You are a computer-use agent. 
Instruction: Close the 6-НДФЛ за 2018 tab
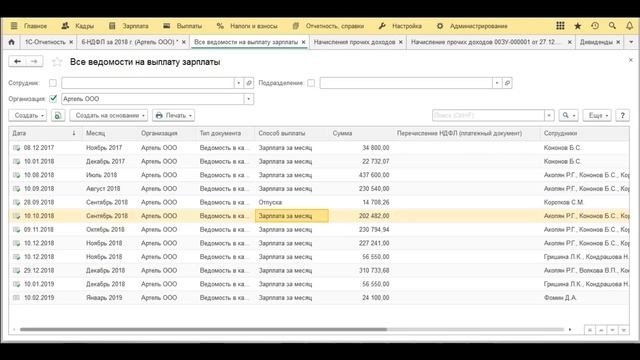pyautogui.click(x=184, y=42)
